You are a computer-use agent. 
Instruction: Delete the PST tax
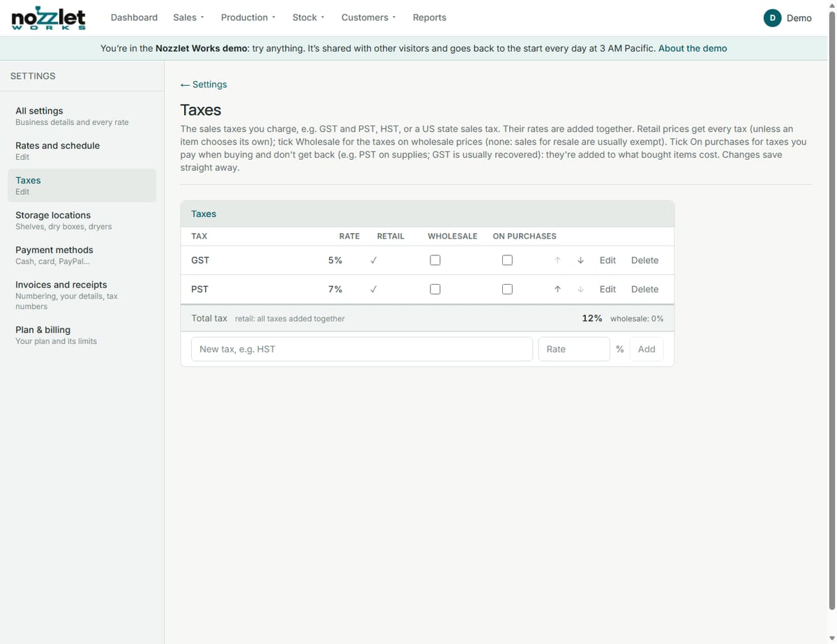tap(644, 289)
